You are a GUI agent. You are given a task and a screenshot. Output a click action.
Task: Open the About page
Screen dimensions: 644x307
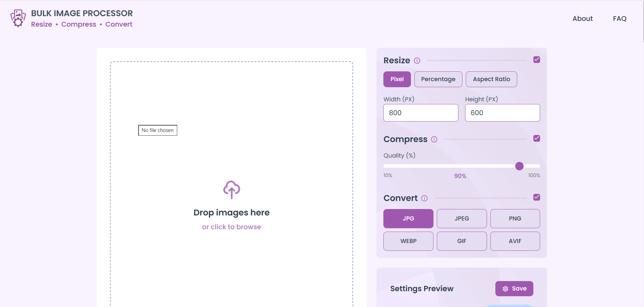point(582,19)
